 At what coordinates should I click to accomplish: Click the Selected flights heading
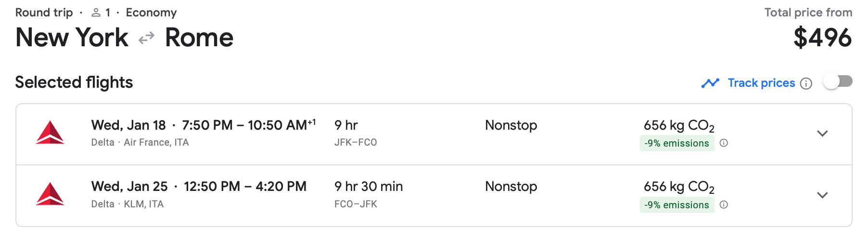pyautogui.click(x=74, y=82)
